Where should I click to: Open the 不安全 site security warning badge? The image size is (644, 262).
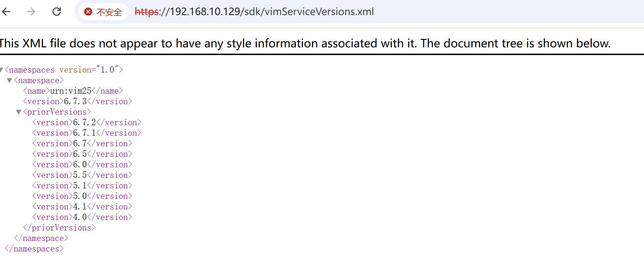coord(103,12)
